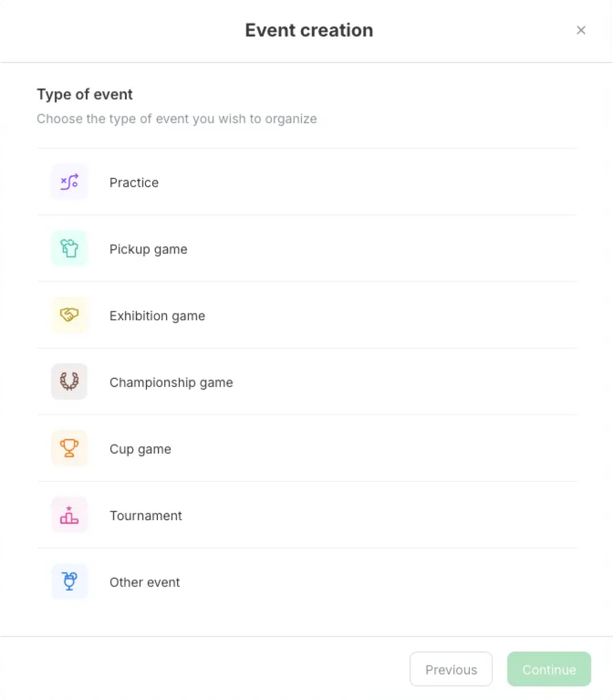Select the Exhibition game handshake icon
Viewport: 614px width, 700px height.
tap(69, 315)
